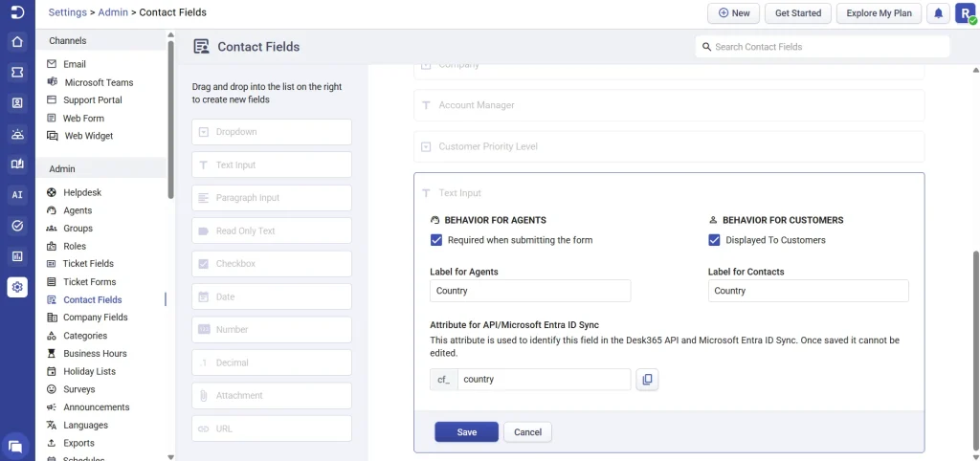The width and height of the screenshot is (980, 461).
Task: Open Surveys page
Action: [x=78, y=389]
